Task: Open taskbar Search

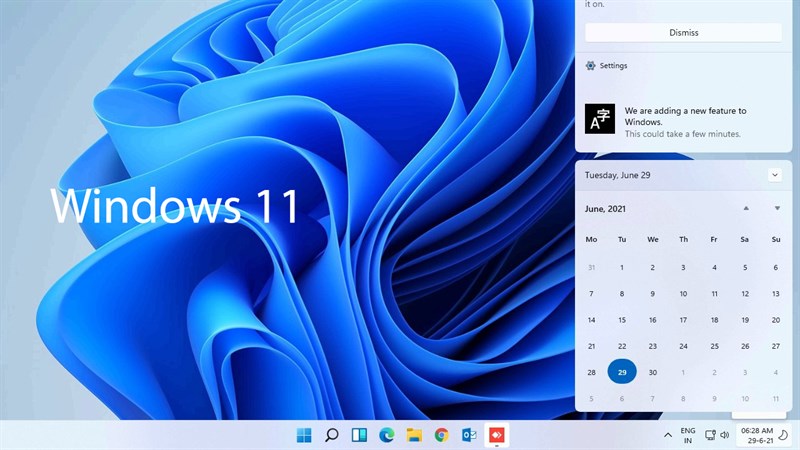Action: point(331,435)
